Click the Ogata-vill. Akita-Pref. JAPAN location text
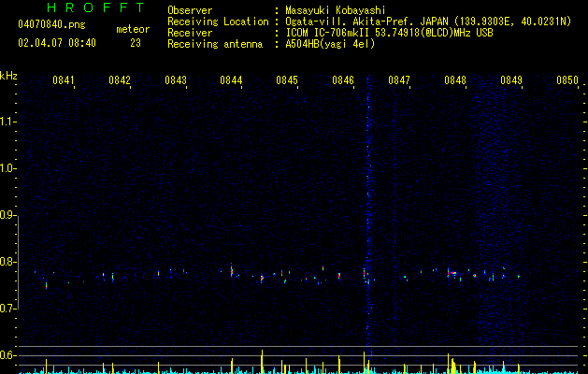 click(x=428, y=22)
